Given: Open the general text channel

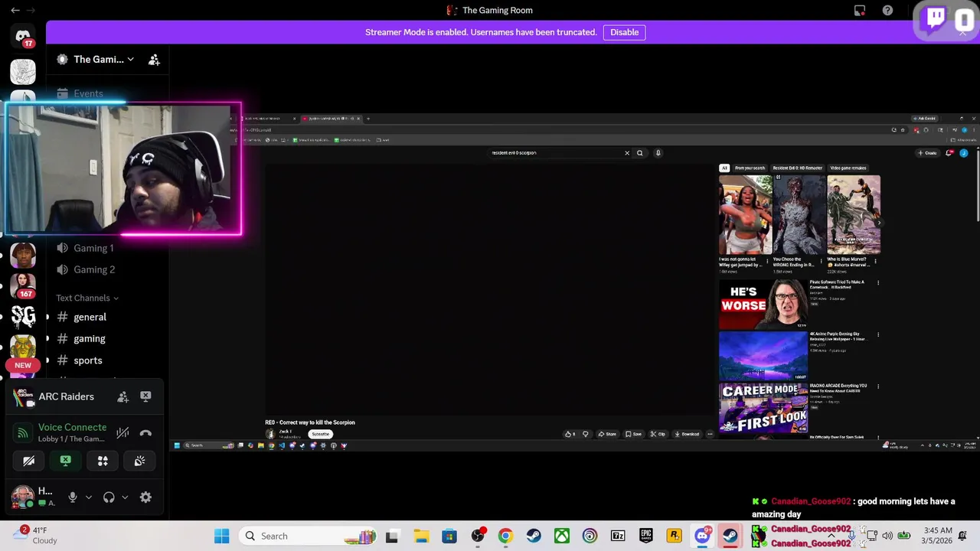Looking at the screenshot, I should [x=90, y=317].
